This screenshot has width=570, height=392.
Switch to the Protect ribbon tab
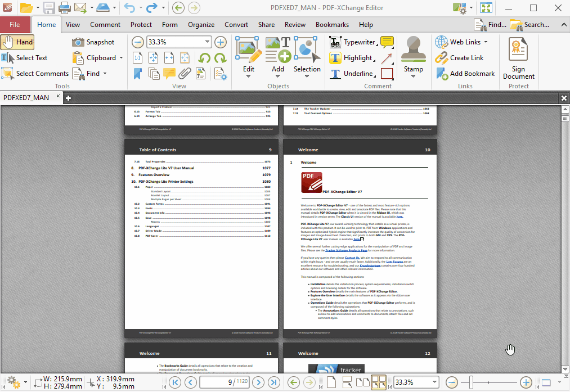coord(141,25)
